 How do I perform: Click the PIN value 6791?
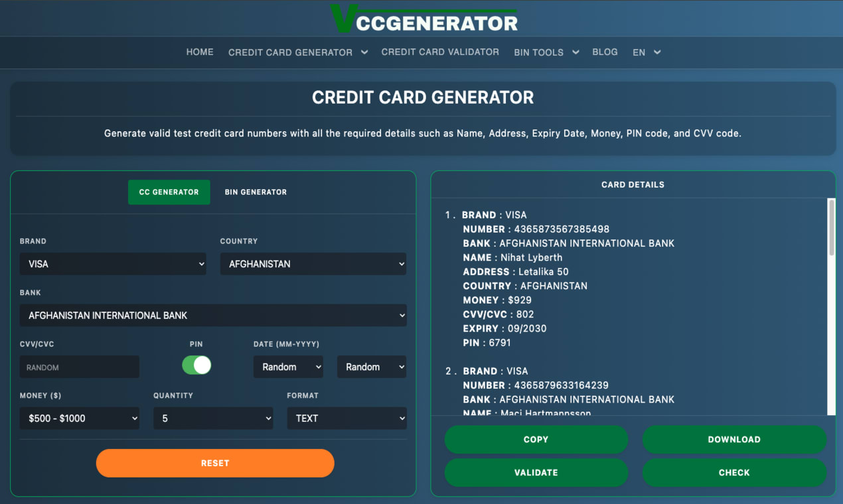click(500, 343)
